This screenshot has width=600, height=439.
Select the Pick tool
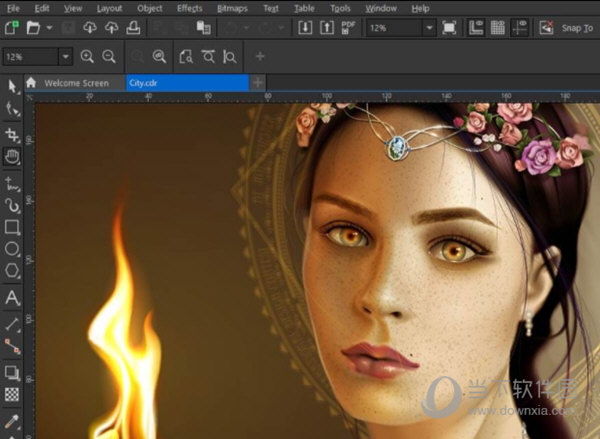tap(12, 85)
